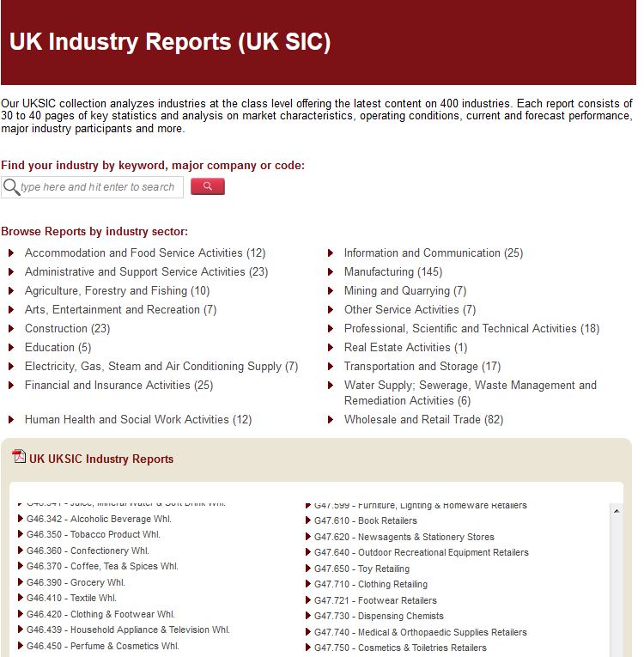Expand the Manufacturing sector arrow
This screenshot has height=657, width=644.
(331, 272)
